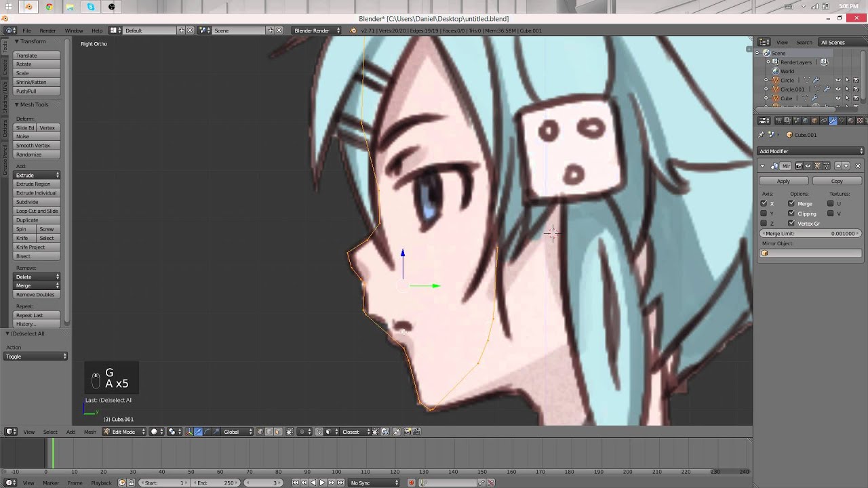This screenshot has width=868, height=488.
Task: Apply the Mirror modifier
Action: [x=783, y=181]
